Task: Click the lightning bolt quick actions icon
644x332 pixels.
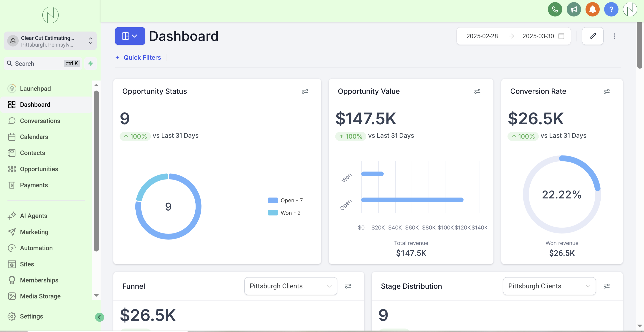Action: pyautogui.click(x=91, y=63)
